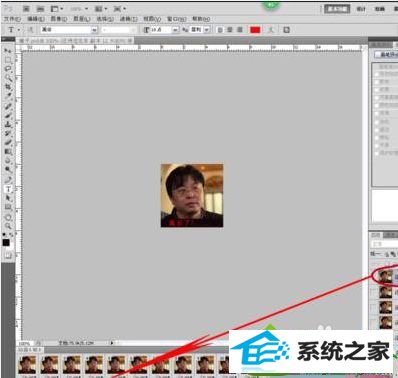Select the first animation frame thumbnail
398x378 pixels.
pos(27,364)
